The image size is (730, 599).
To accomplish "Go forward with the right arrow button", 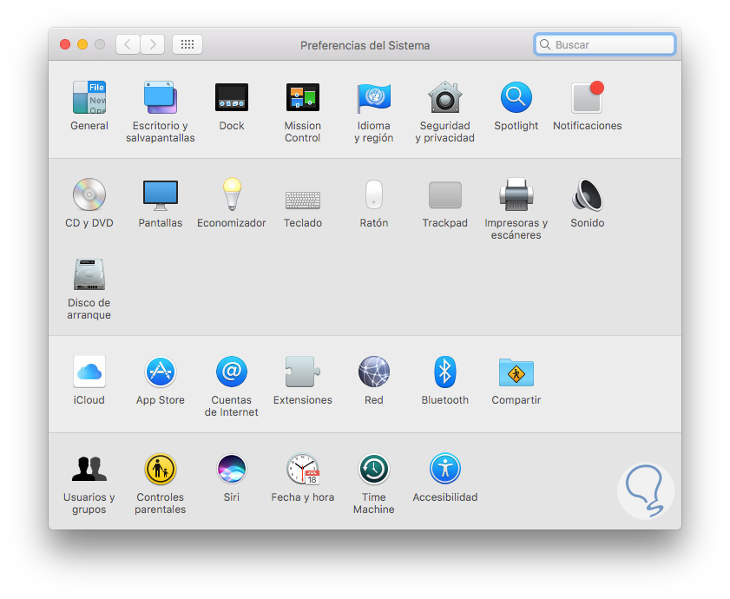I will [x=152, y=45].
